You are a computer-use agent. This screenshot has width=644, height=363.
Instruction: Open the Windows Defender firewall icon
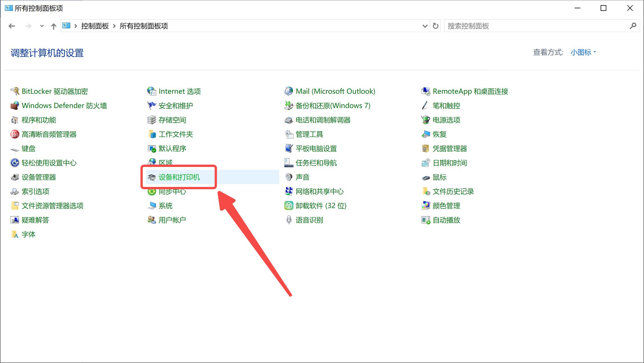15,105
